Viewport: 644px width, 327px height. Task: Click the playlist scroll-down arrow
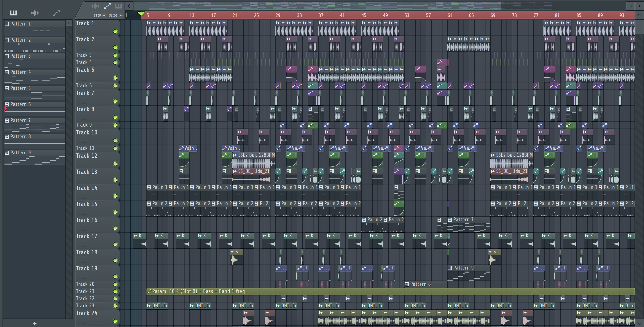(x=639, y=323)
